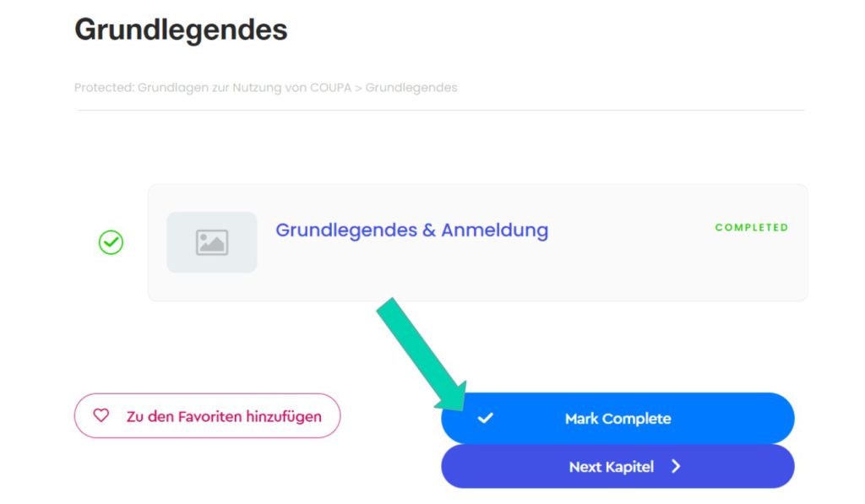Go to the next chapter with Next Kapitel
Image resolution: width=865 pixels, height=504 pixels.
click(x=617, y=467)
